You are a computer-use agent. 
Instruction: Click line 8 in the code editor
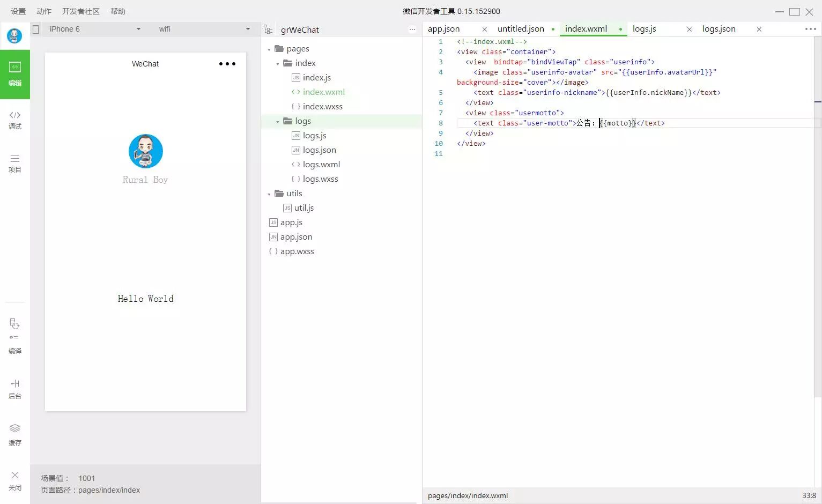[635, 123]
